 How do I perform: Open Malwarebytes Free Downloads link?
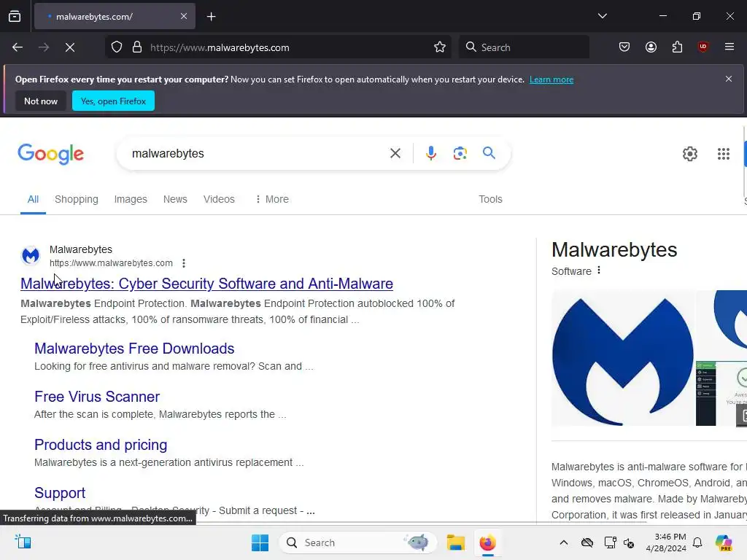click(134, 349)
